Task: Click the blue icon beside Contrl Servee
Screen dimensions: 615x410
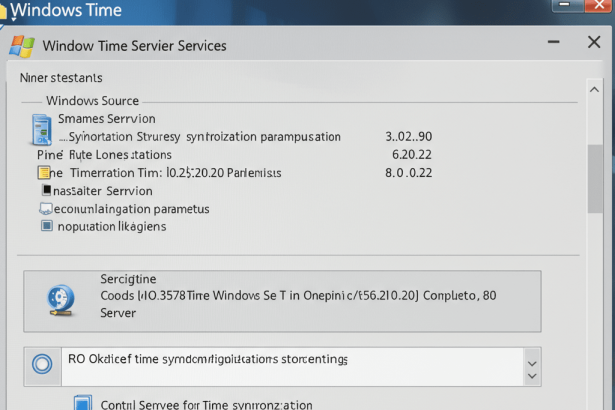Action: pos(83,403)
